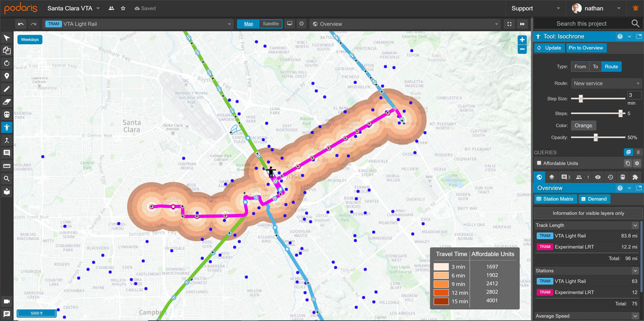This screenshot has width=644, height=321.
Task: Undo the last action
Action: (x=20, y=24)
